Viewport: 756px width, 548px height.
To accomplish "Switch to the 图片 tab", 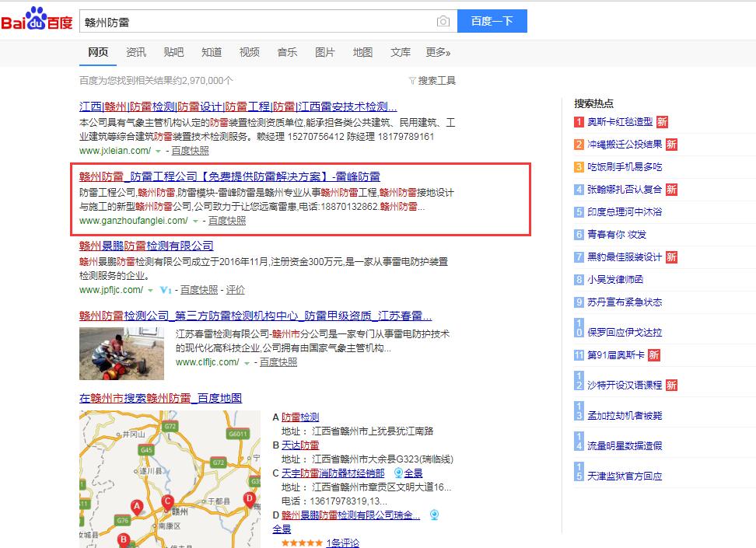I will tap(324, 52).
